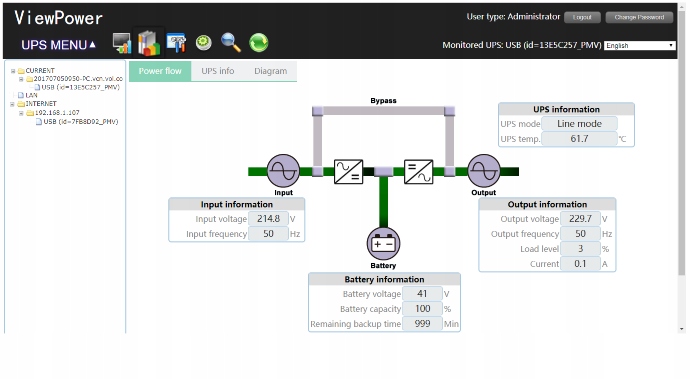Switch to the Diagram tab
This screenshot has width=691, height=379.
[x=271, y=71]
